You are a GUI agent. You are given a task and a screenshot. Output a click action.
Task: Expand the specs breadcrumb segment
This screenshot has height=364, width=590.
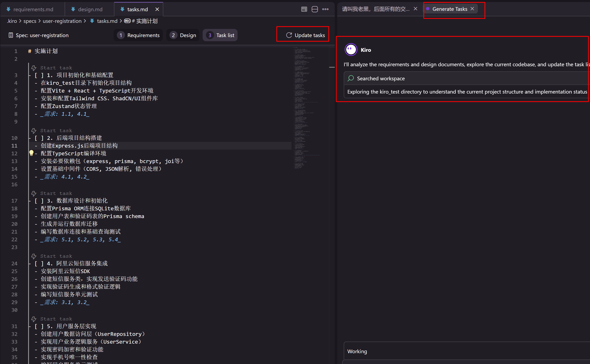point(30,21)
